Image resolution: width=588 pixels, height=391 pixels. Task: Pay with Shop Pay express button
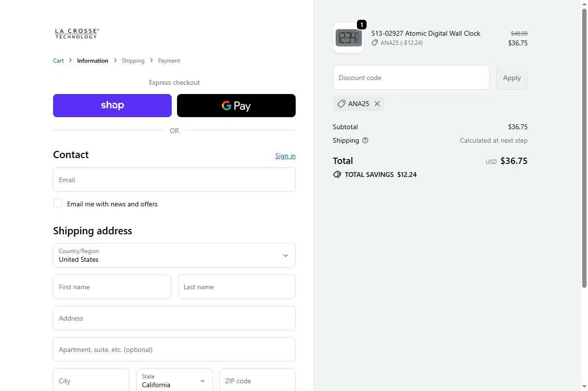coord(112,106)
